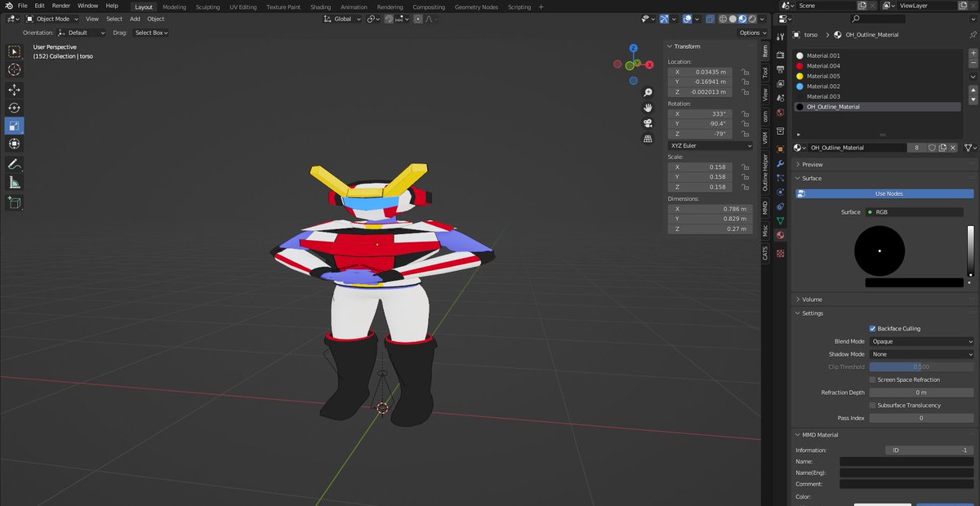Toggle lock for Location X
The height and width of the screenshot is (506, 980).
(x=744, y=72)
